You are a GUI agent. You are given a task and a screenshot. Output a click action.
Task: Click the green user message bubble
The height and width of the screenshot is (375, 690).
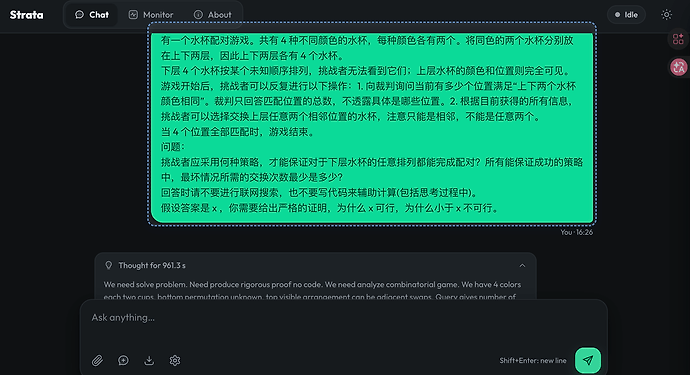click(x=372, y=124)
